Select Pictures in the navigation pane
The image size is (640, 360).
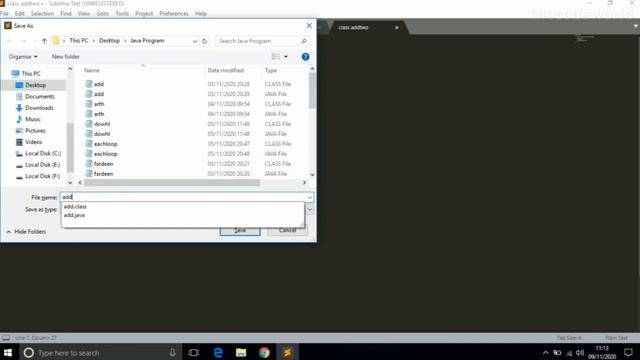(x=35, y=131)
